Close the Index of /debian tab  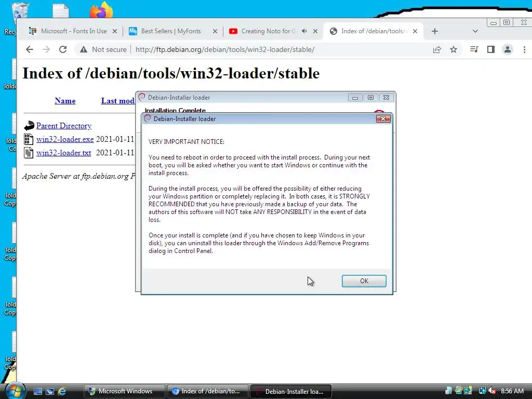pos(415,31)
